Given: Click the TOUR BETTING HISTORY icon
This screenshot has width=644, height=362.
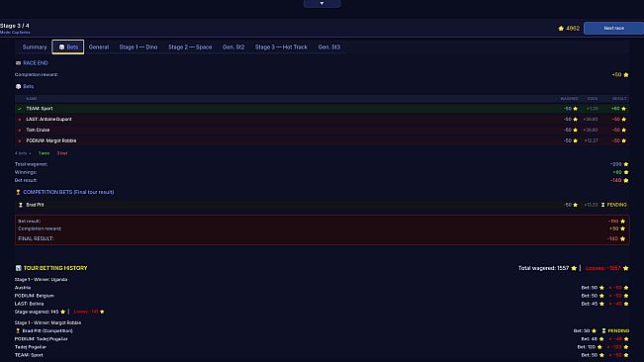Looking at the screenshot, I should 18,268.
